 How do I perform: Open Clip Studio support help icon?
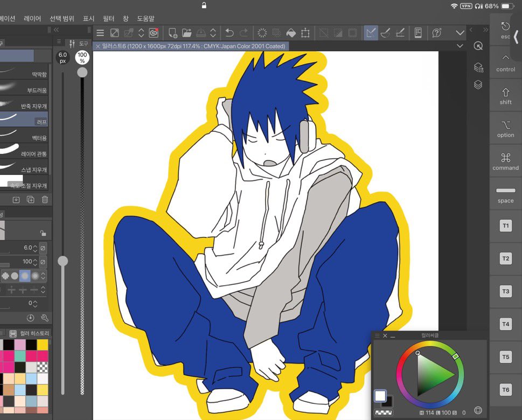pyautogui.click(x=436, y=33)
